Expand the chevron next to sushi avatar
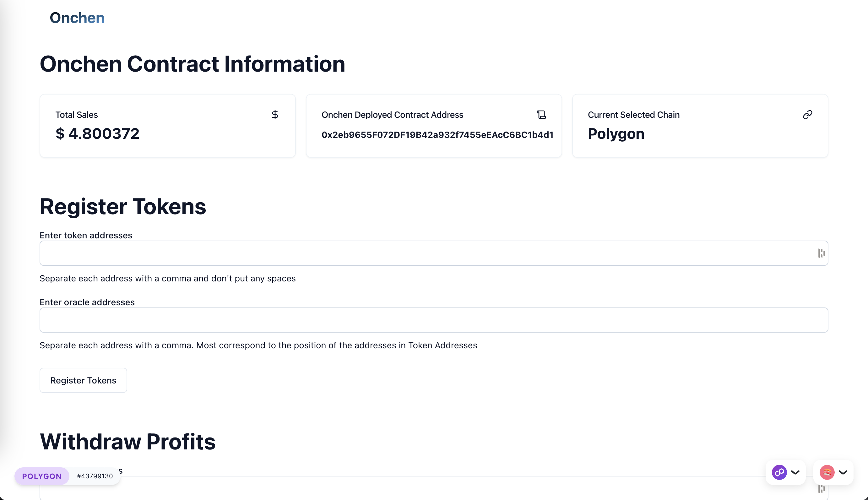The image size is (868, 500). point(843,472)
